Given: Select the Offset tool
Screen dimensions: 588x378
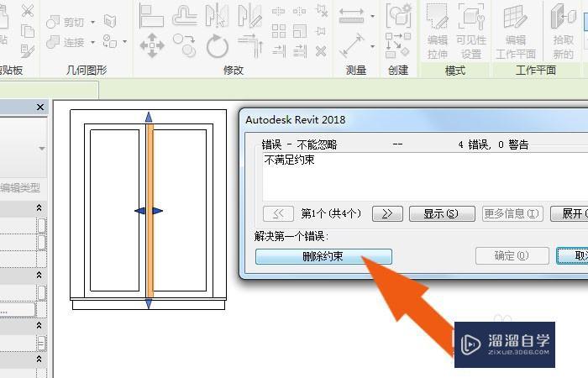Looking at the screenshot, I should (x=185, y=16).
